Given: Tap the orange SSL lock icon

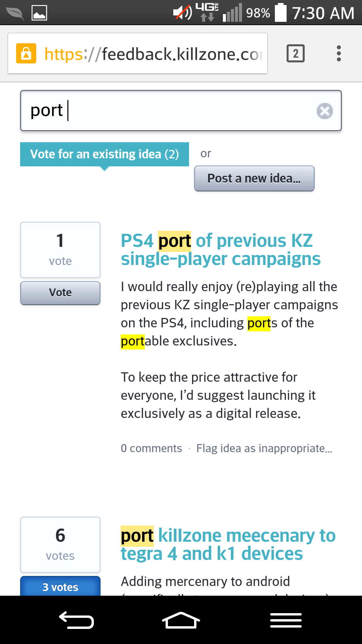Looking at the screenshot, I should tap(26, 53).
